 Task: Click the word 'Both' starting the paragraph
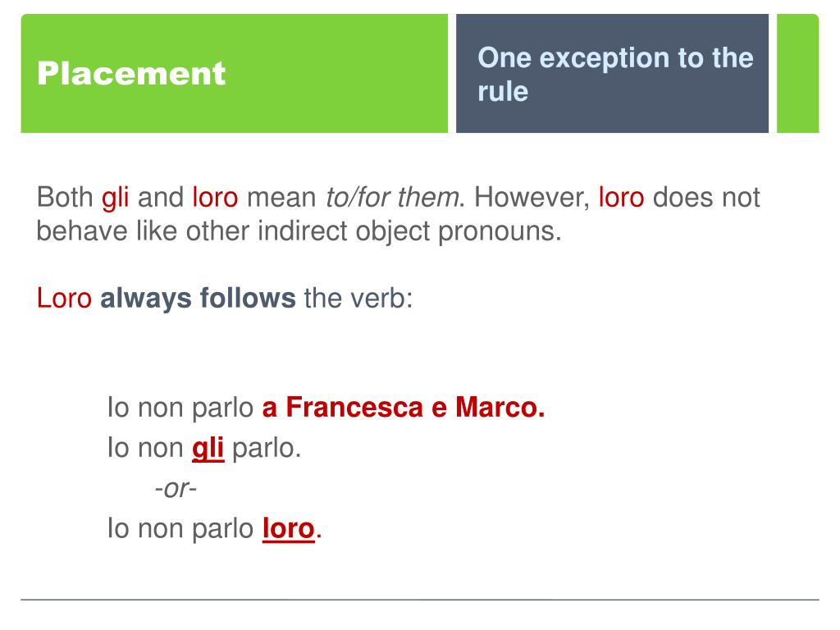point(64,197)
